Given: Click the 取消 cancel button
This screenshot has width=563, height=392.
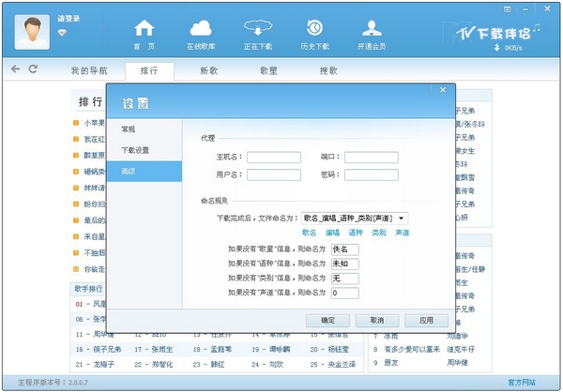Looking at the screenshot, I should tap(376, 320).
